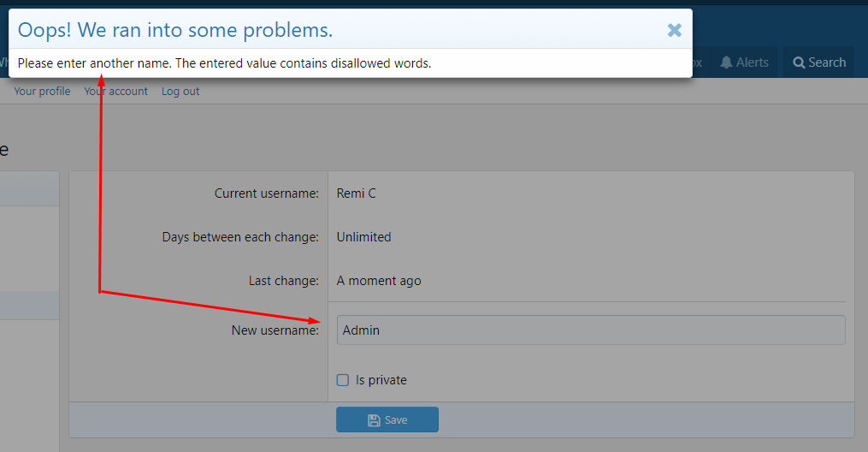Open the Alerts navigation tab
868x452 pixels.
coord(744,62)
